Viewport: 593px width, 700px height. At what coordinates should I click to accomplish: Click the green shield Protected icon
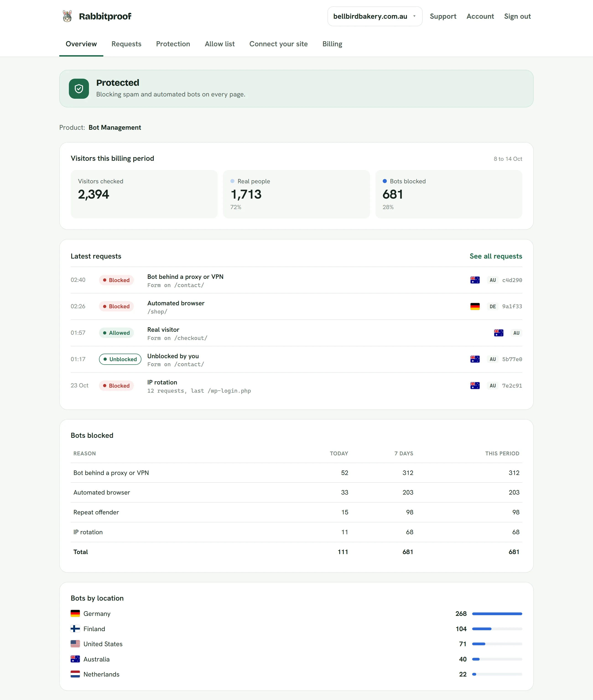pos(79,89)
